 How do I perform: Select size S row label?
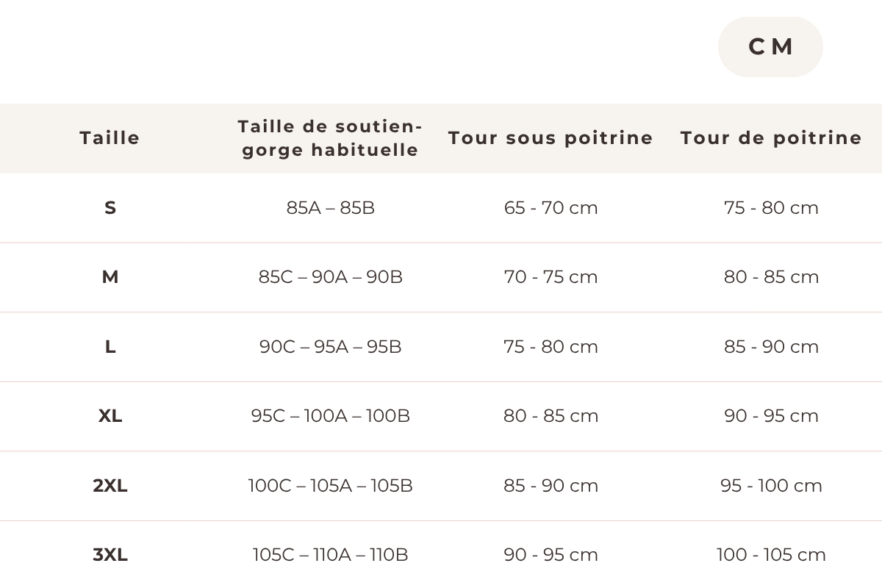[x=110, y=208]
